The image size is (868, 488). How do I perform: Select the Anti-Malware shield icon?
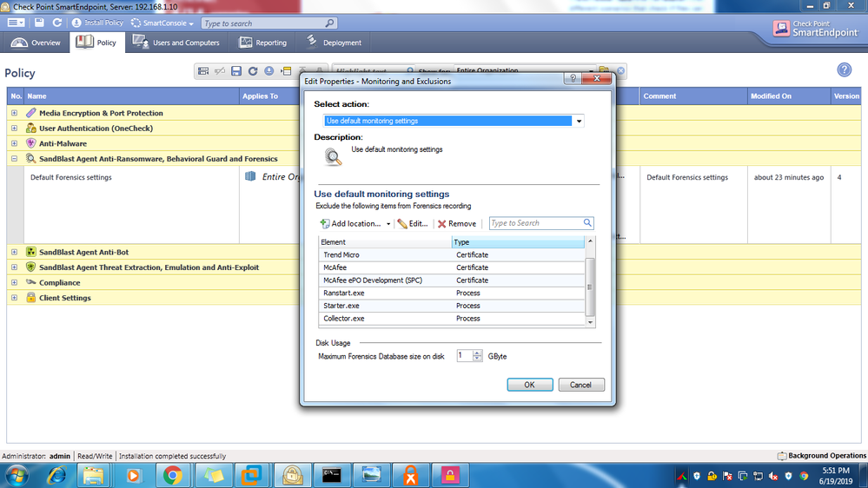click(x=31, y=143)
